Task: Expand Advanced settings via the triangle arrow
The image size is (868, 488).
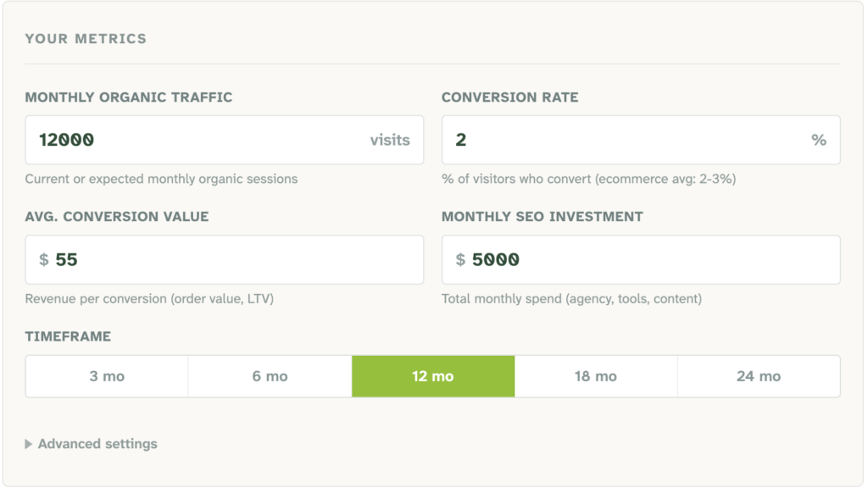Action: (29, 444)
